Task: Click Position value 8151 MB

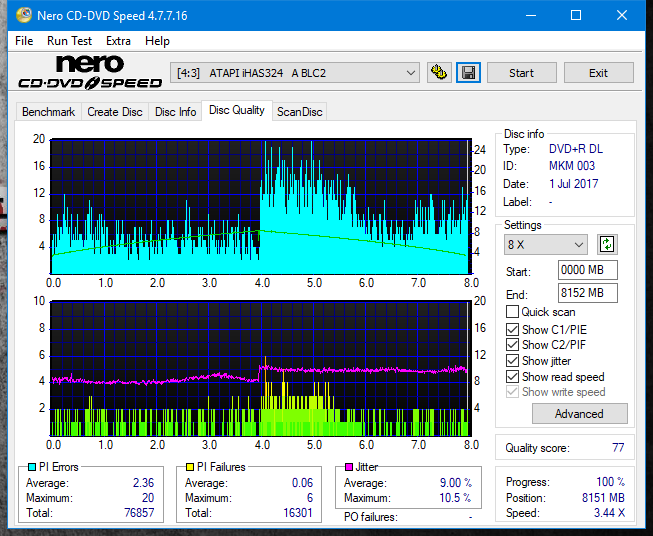Action: [603, 498]
